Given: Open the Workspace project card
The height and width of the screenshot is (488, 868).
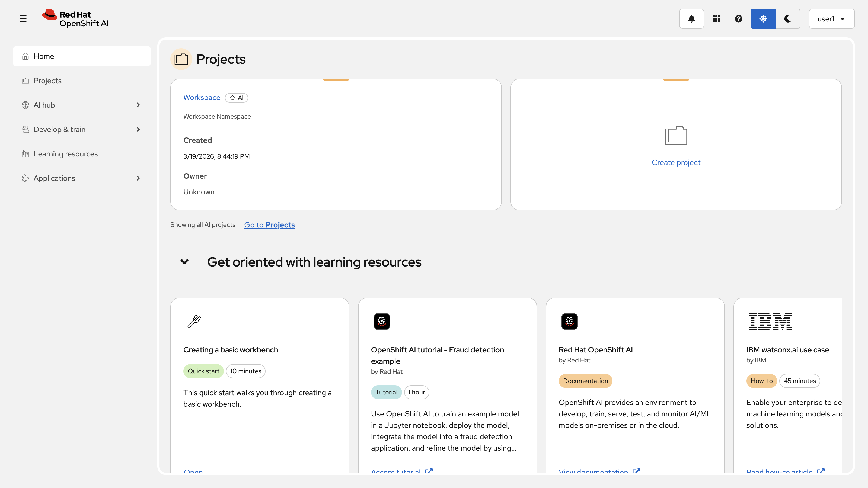Looking at the screenshot, I should [202, 97].
